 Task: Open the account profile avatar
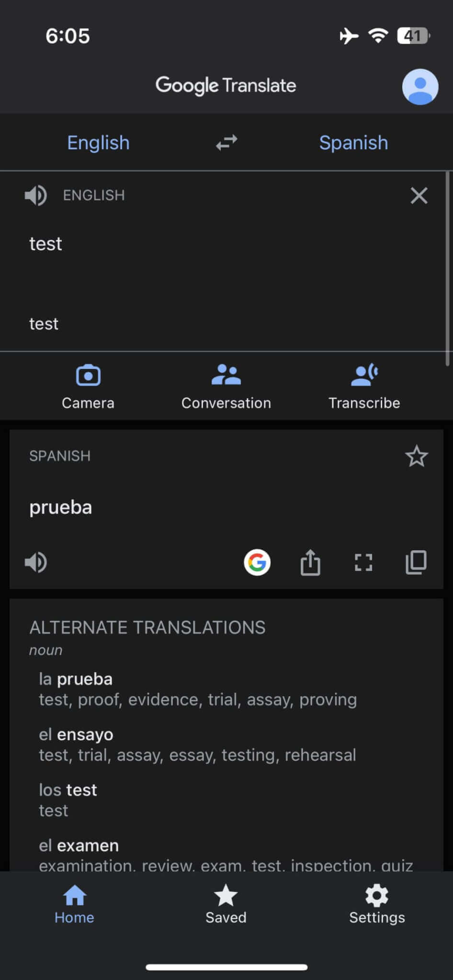click(419, 87)
